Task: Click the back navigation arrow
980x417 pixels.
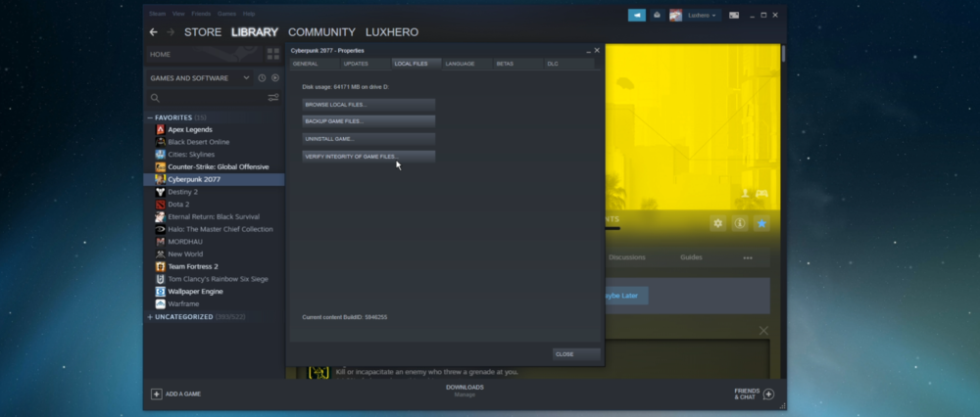Action: coord(153,32)
